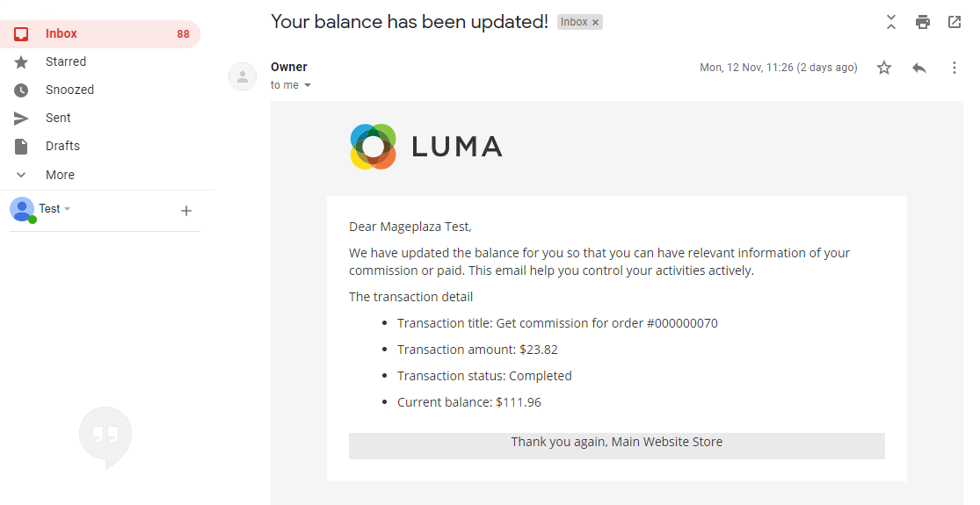Image resolution: width=980 pixels, height=505 pixels.
Task: Click the LUMA logo in email
Action: 426,147
